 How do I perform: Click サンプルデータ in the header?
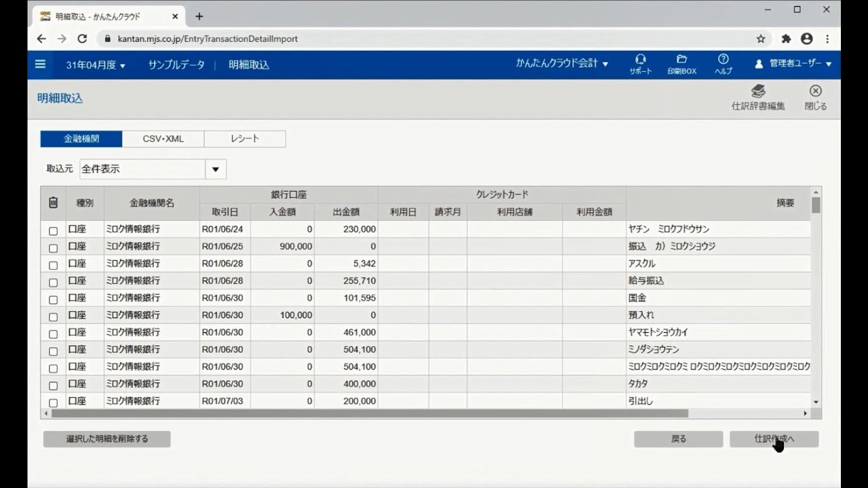point(176,65)
